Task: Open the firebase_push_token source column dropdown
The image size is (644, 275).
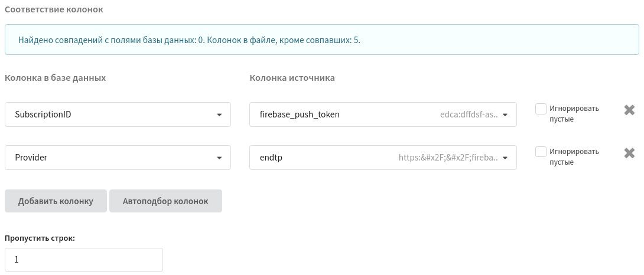Action: [383, 114]
